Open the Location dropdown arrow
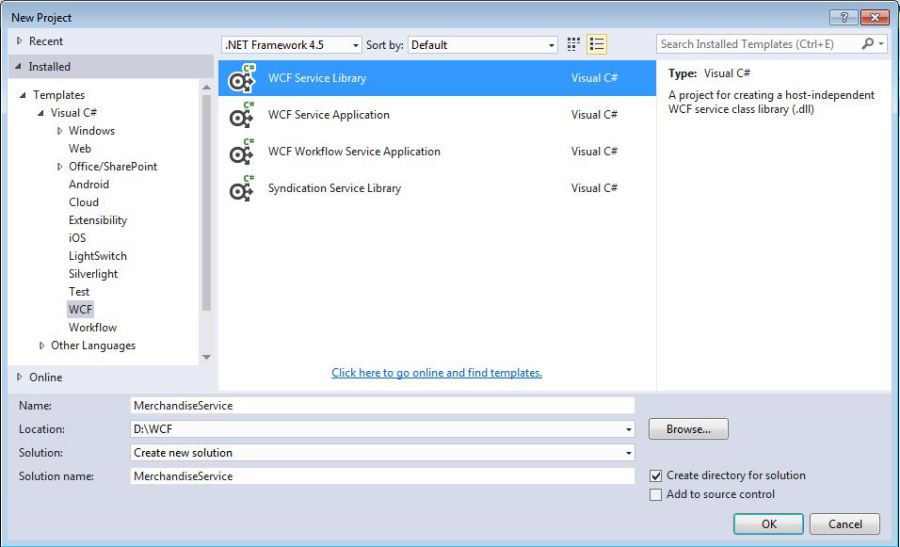 point(629,429)
